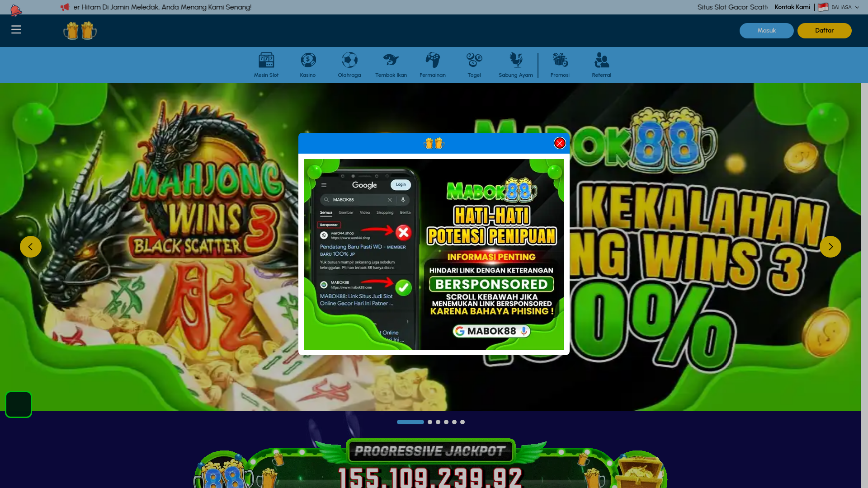Expand the BAHASA language dropdown

pyautogui.click(x=845, y=7)
